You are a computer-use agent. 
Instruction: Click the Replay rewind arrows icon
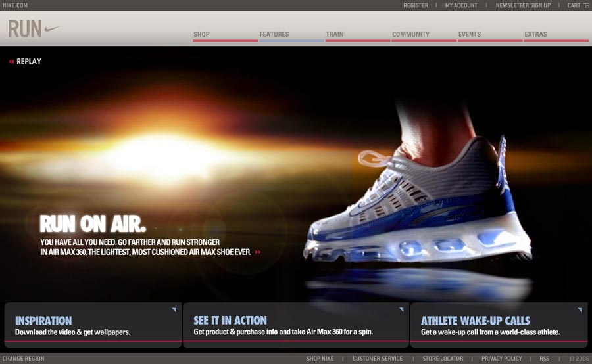[11, 62]
